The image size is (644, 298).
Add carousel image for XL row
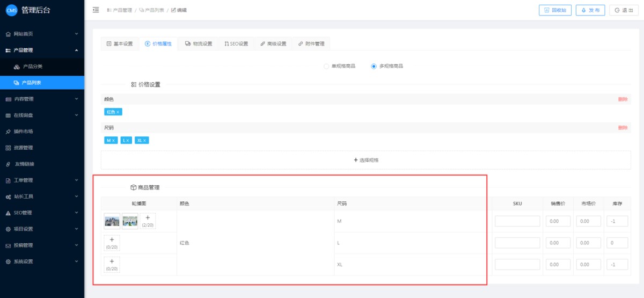[x=112, y=264]
